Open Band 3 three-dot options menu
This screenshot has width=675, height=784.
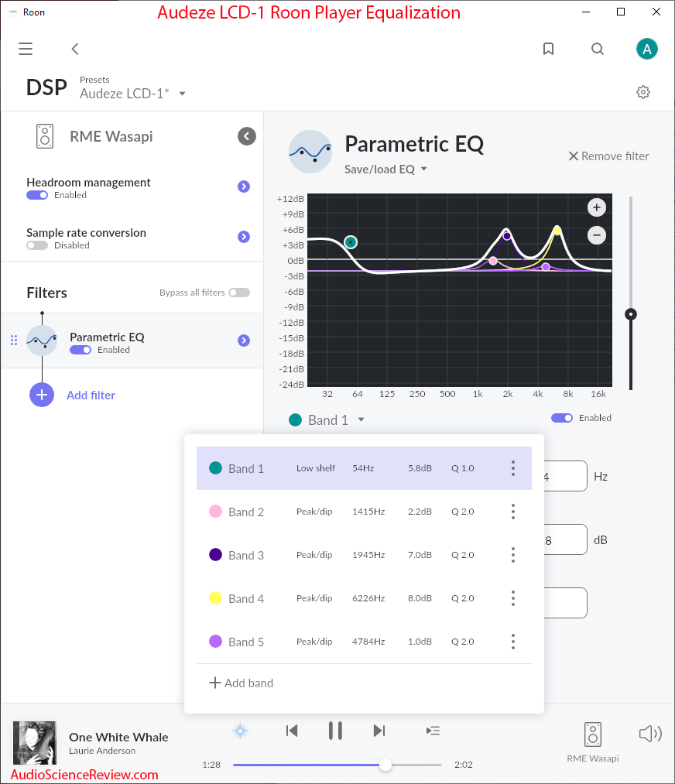513,555
